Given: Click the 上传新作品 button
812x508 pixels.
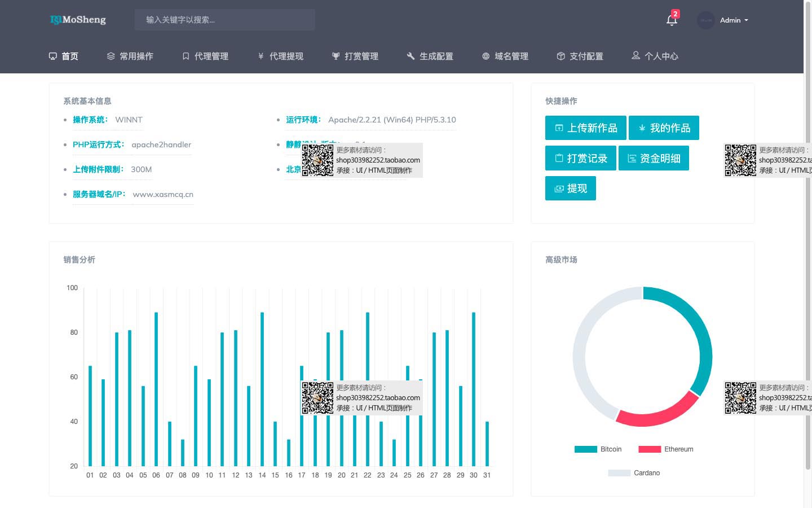Looking at the screenshot, I should (585, 128).
